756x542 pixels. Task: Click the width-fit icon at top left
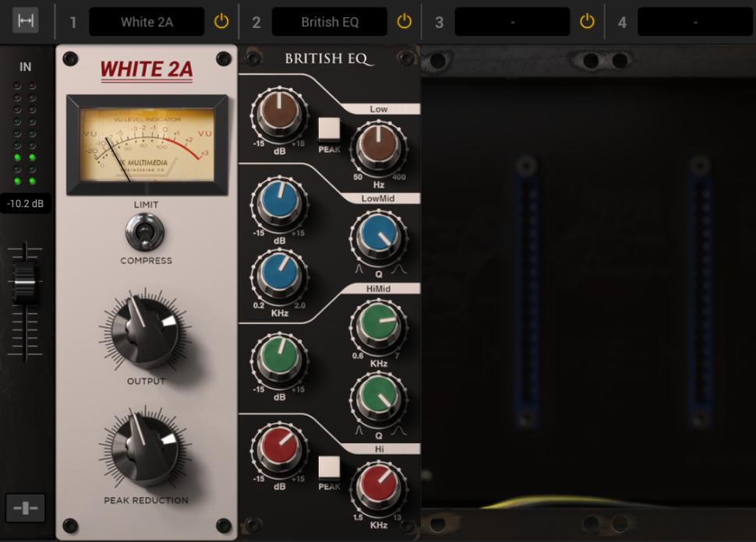[x=25, y=21]
